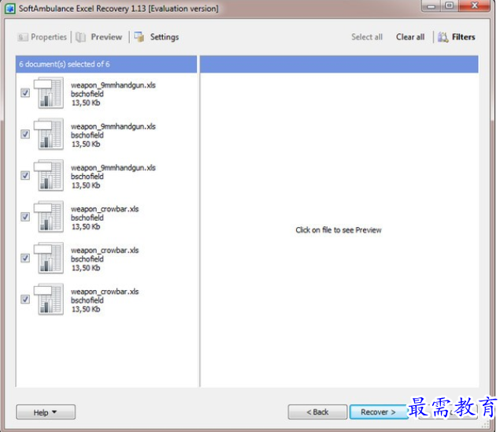Minimize the Excel Recovery window
This screenshot has width=504, height=432.
point(431,6)
